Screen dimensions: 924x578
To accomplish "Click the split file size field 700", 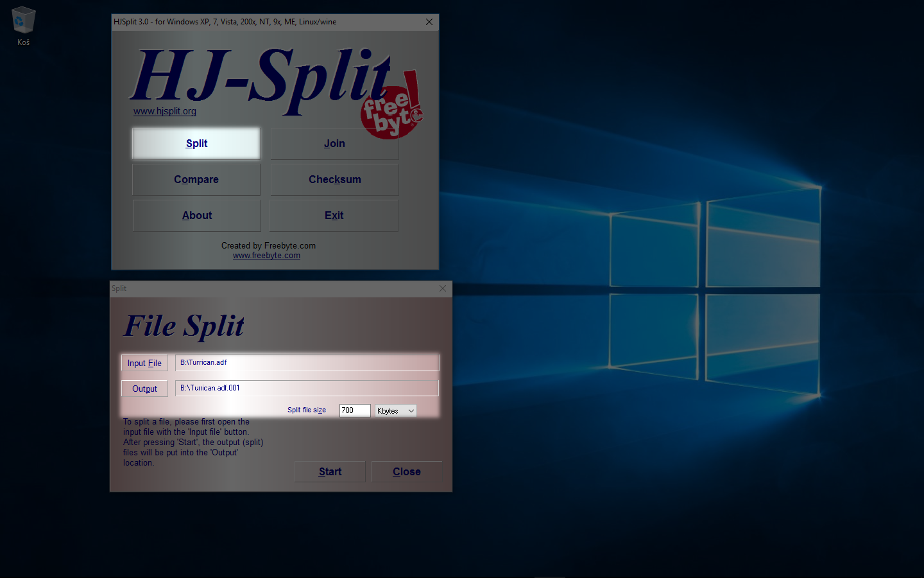I will pos(355,410).
